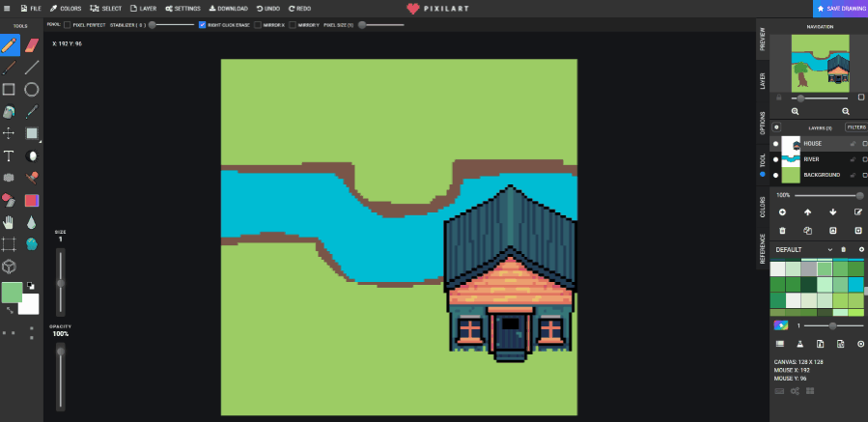
Task: Select the Lighten/Darken tool
Action: coord(32,156)
